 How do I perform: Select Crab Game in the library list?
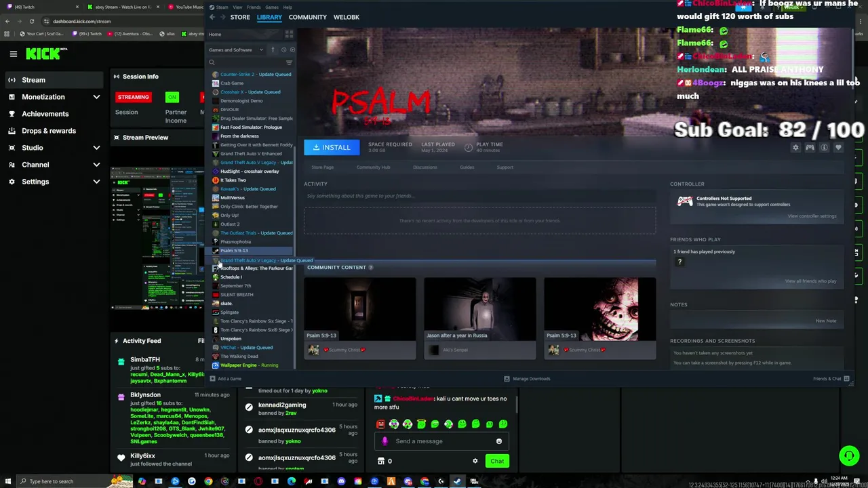tap(232, 83)
